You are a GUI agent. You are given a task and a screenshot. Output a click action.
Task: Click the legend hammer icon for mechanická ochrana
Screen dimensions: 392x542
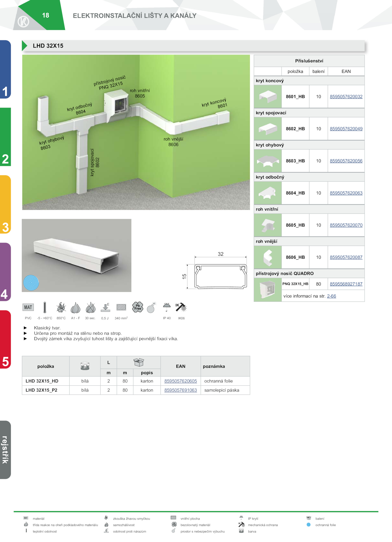[242, 525]
